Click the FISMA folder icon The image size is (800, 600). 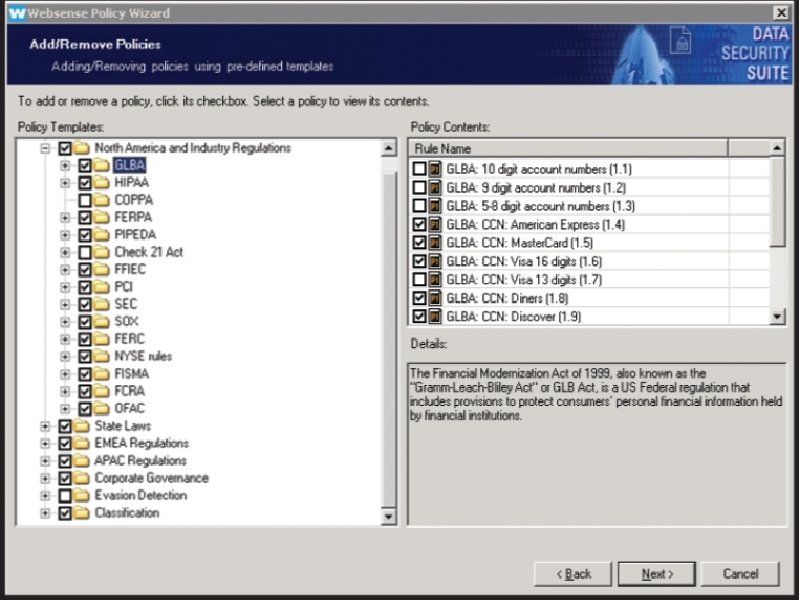pyautogui.click(x=102, y=374)
